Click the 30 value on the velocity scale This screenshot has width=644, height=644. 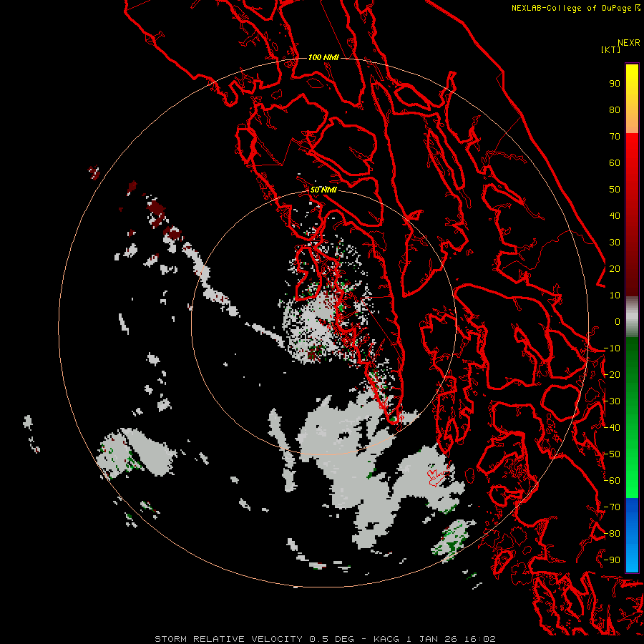(x=615, y=243)
